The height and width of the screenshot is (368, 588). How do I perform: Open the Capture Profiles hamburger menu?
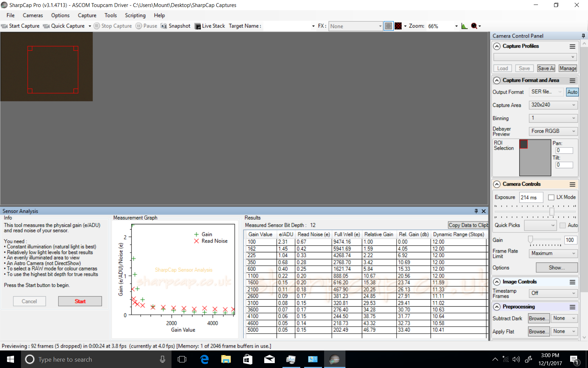[572, 46]
